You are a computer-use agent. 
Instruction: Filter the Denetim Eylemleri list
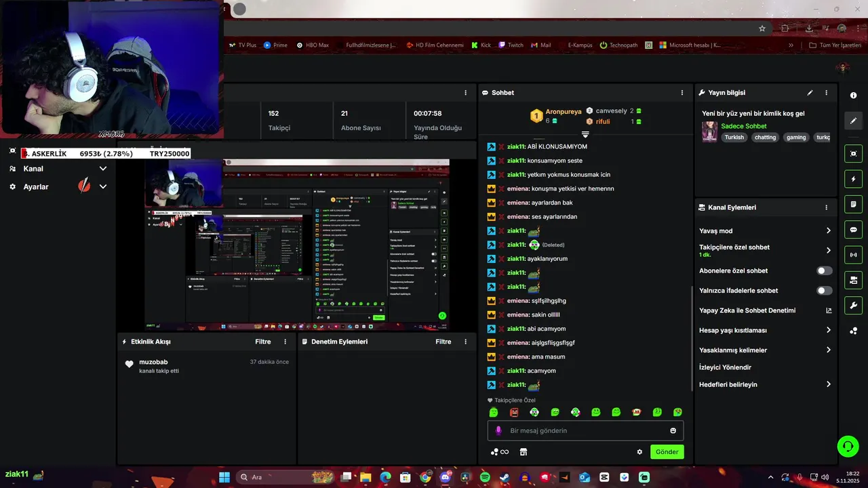pos(443,342)
